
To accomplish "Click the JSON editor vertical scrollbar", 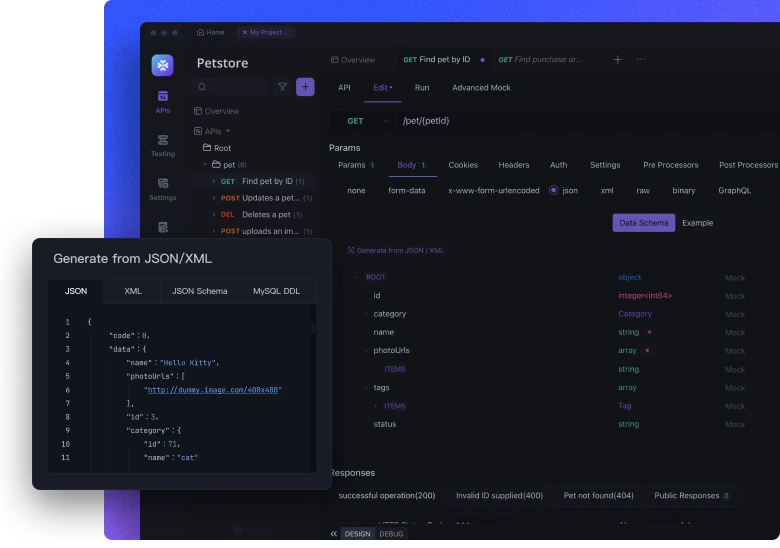I will (313, 328).
